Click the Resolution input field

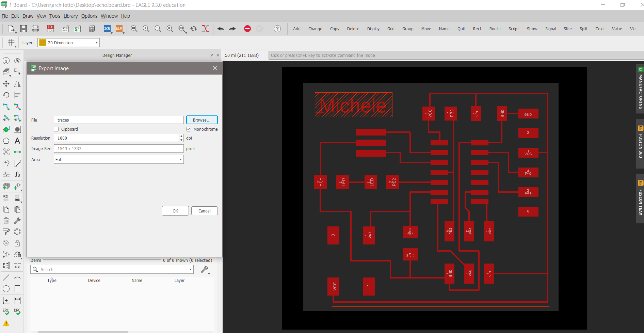click(116, 138)
